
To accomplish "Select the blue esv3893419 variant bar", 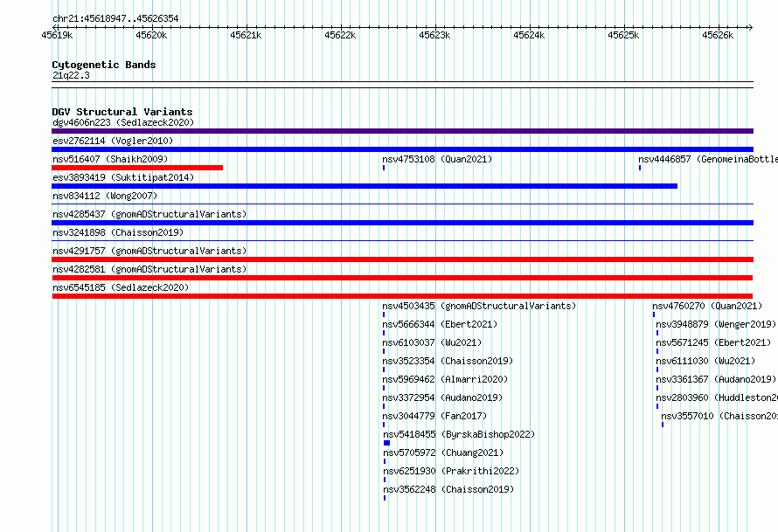I will coord(365,186).
